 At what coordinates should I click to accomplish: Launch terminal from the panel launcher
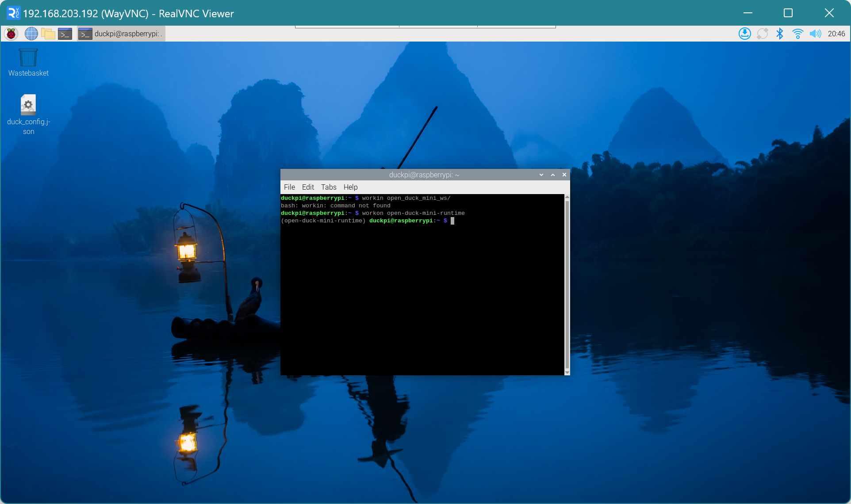coord(65,34)
